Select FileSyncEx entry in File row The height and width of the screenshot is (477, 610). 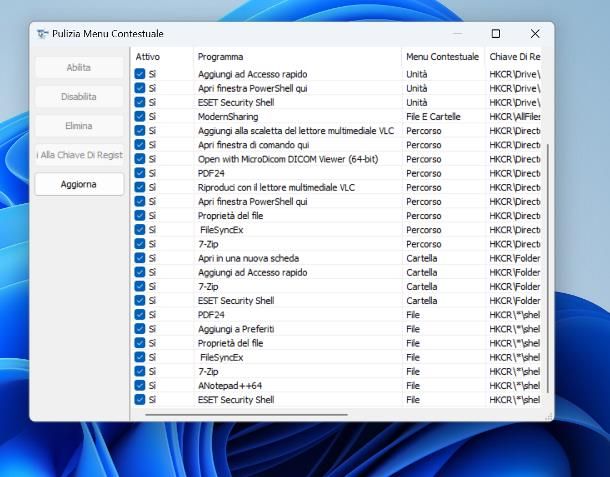221,358
